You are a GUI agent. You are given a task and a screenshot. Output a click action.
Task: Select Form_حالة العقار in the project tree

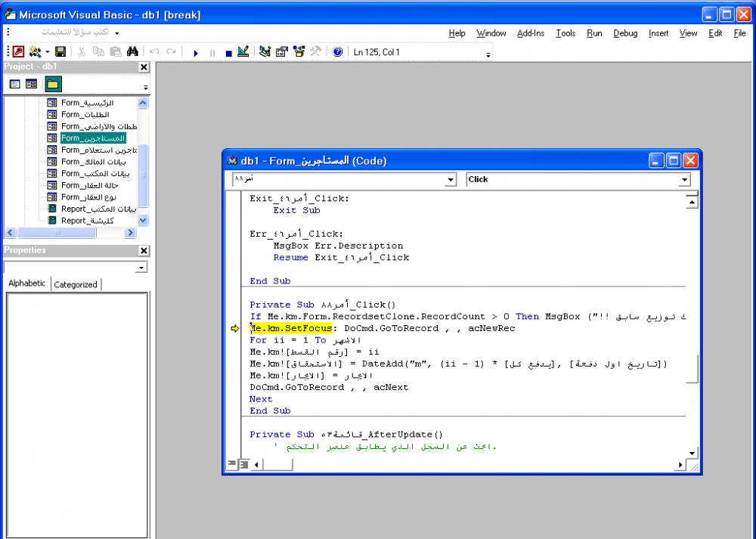click(x=89, y=185)
